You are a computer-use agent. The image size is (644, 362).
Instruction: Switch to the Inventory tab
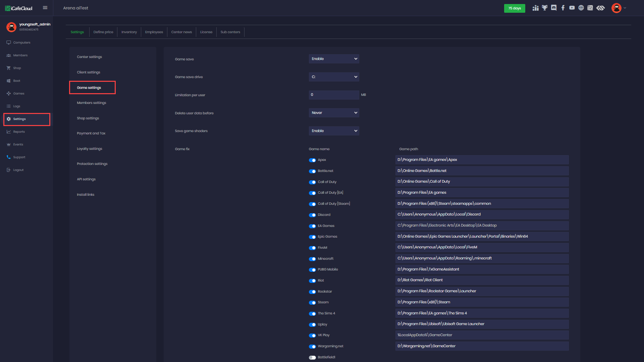(x=129, y=32)
